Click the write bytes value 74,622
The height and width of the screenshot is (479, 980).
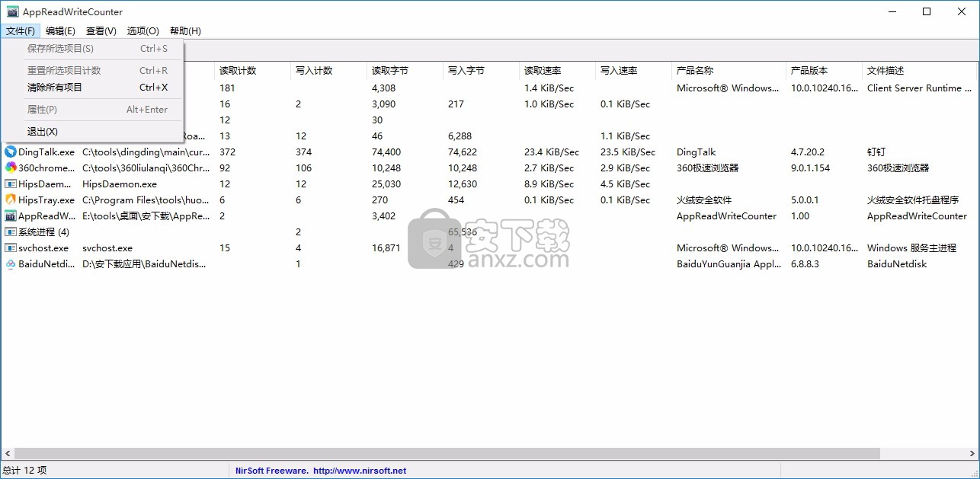pyautogui.click(x=463, y=152)
